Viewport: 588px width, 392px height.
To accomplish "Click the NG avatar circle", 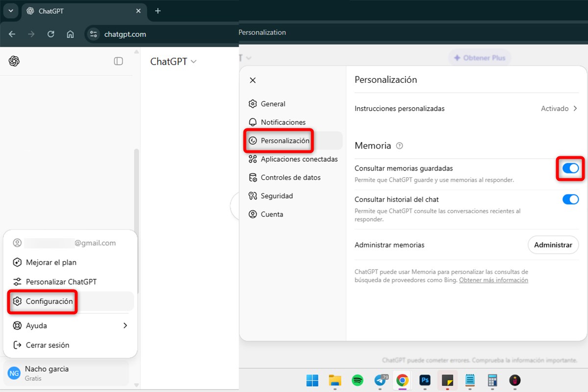I will [x=14, y=373].
